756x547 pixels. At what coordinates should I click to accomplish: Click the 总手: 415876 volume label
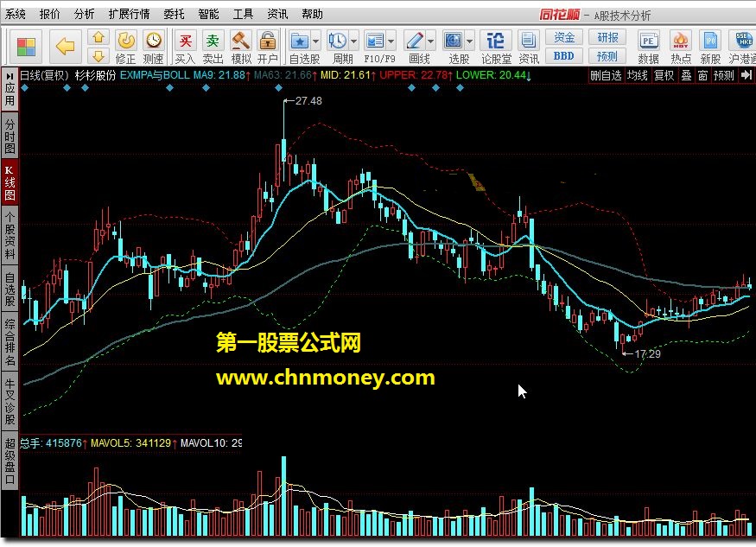[51, 442]
